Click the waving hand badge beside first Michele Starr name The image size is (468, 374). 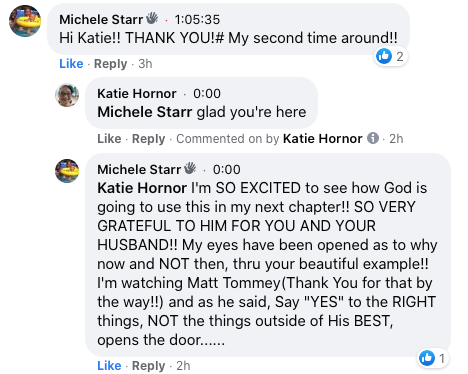click(x=152, y=18)
